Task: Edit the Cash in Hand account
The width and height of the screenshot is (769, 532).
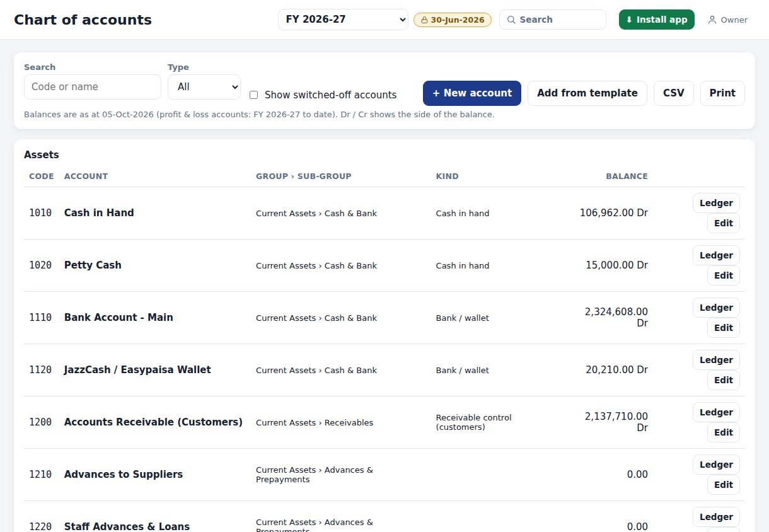Action: tap(724, 223)
